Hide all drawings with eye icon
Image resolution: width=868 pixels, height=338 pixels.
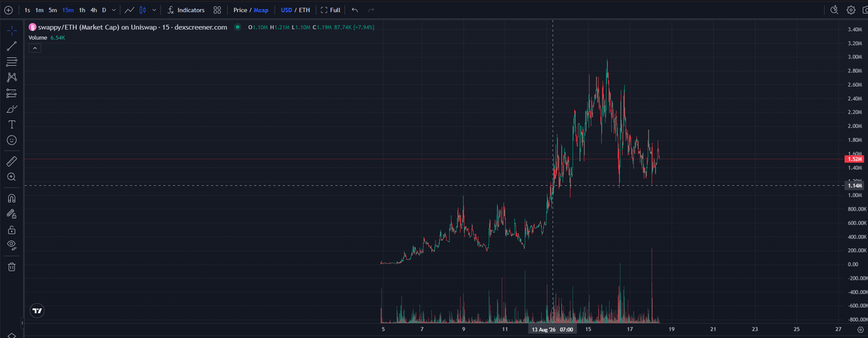pyautogui.click(x=12, y=245)
